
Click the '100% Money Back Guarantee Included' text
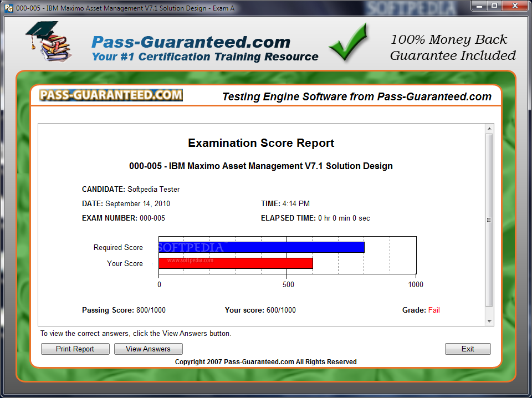click(x=453, y=48)
